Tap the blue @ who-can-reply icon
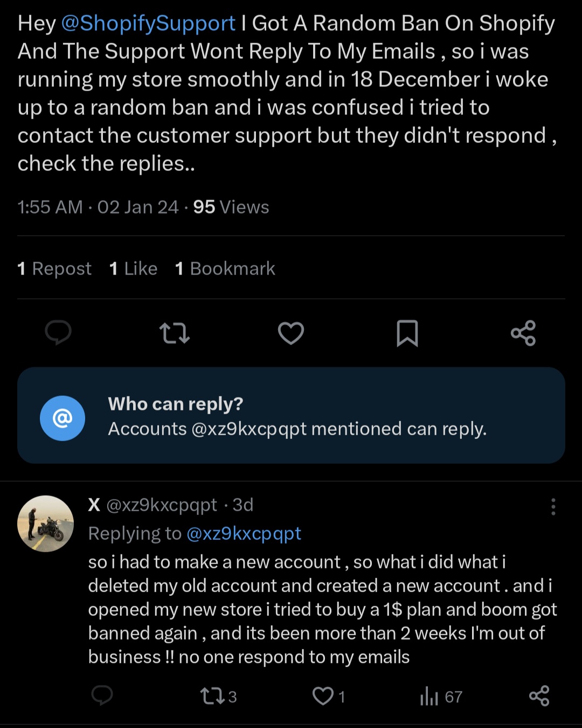 click(x=63, y=418)
